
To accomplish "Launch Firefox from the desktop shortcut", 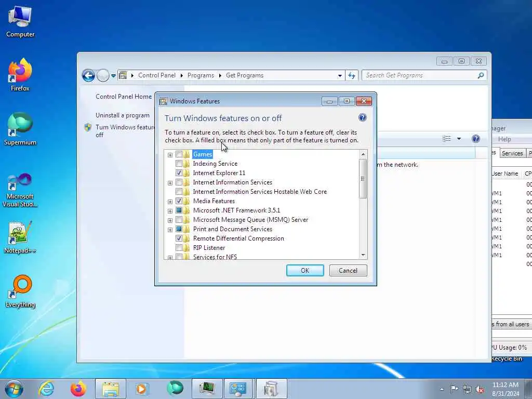I will click(20, 75).
